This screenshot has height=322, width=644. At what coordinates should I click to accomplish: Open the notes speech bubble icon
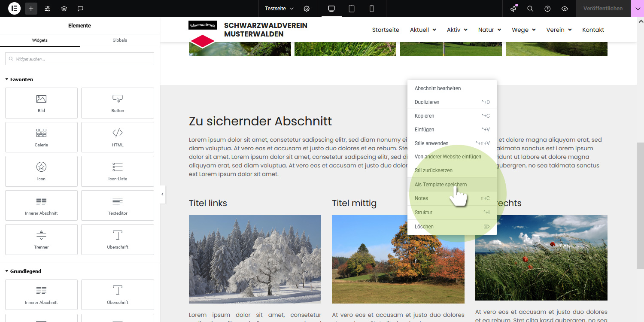pos(80,9)
